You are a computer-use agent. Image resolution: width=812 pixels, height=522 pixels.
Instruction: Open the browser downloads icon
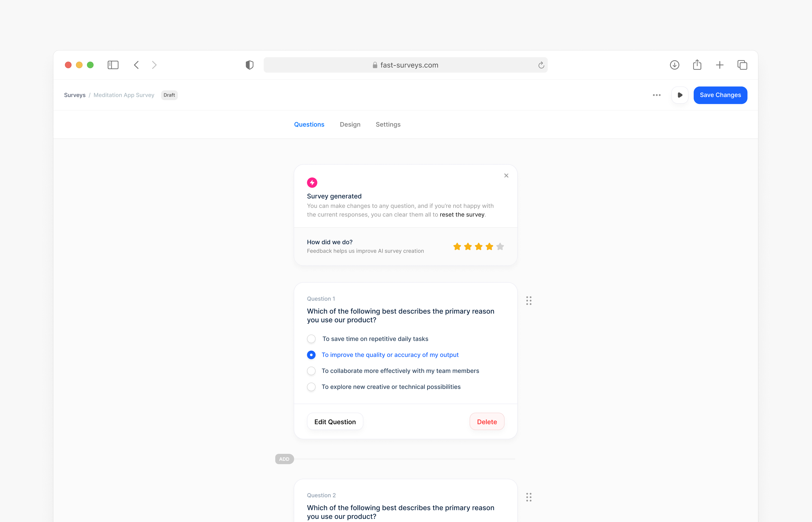click(675, 65)
